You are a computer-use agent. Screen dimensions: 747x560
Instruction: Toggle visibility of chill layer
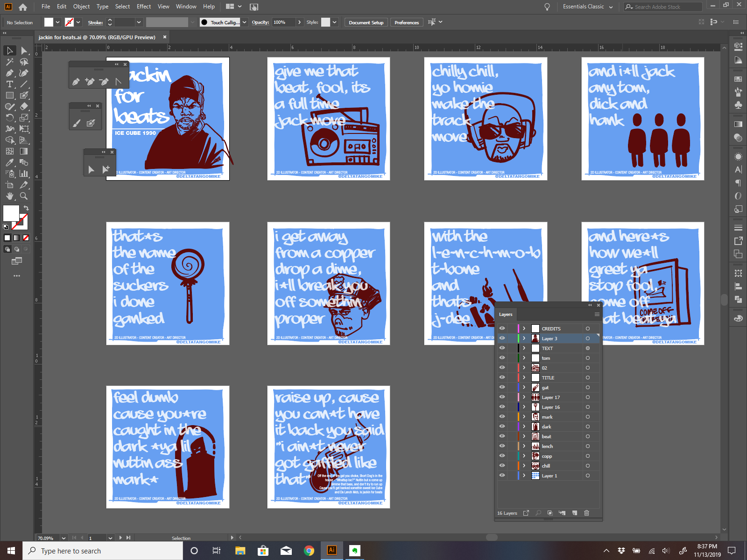pyautogui.click(x=502, y=466)
